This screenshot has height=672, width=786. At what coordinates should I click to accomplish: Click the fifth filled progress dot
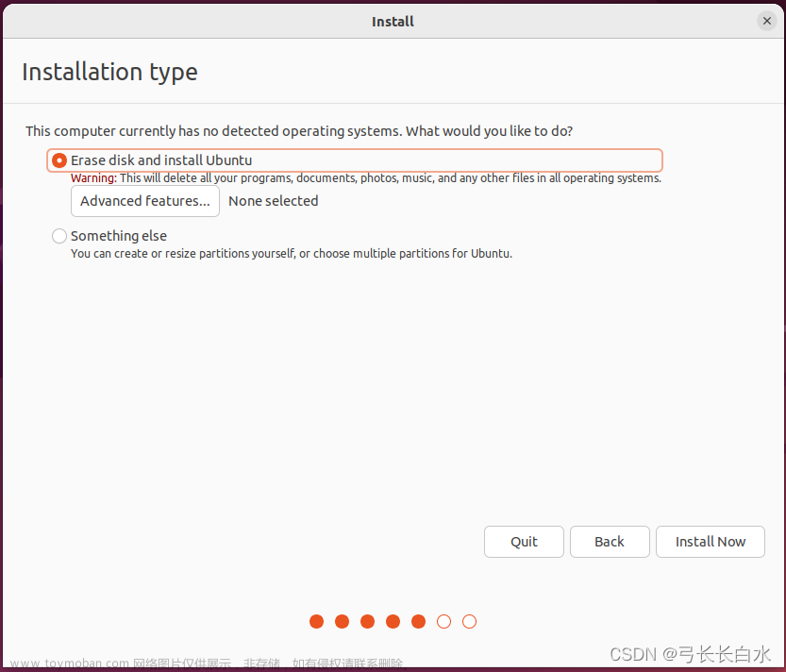click(418, 621)
